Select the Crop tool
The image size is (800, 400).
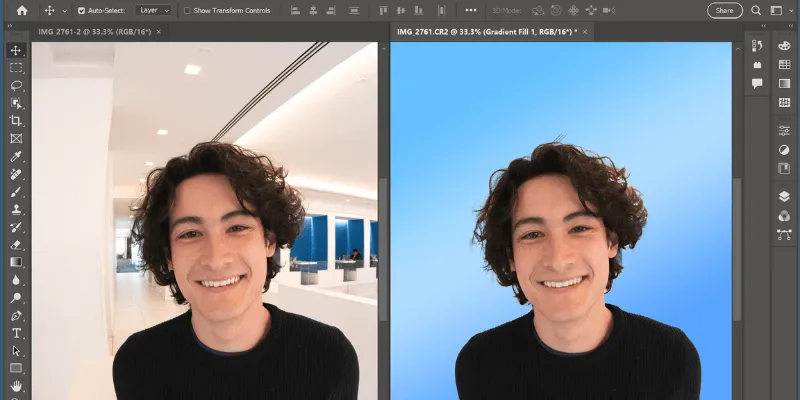coord(16,121)
